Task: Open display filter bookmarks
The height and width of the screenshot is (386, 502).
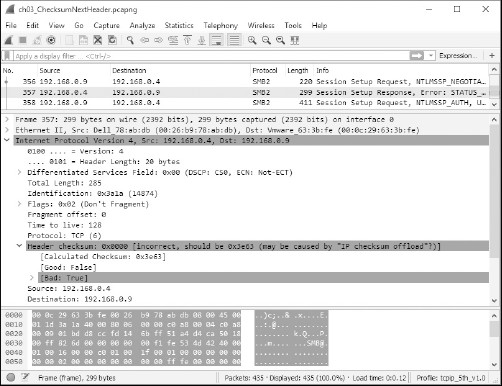Action: pos(7,56)
